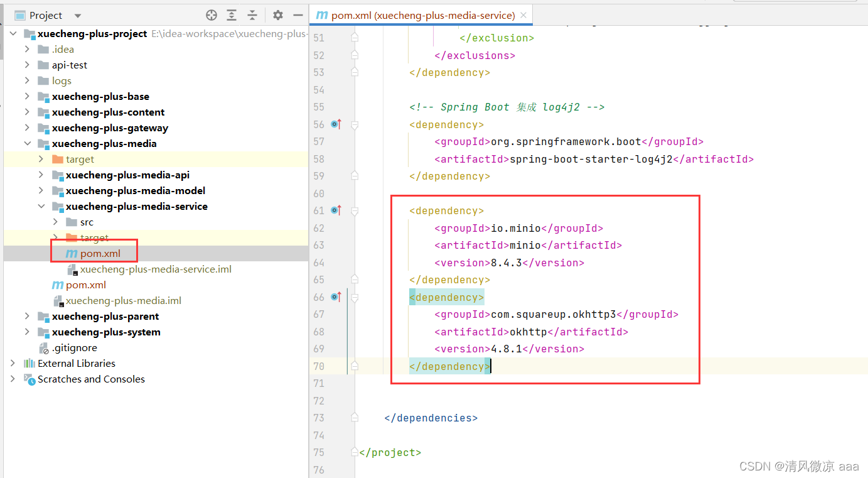The image size is (868, 478).
Task: Click gutter dependency icon at line 66
Action: pyautogui.click(x=336, y=297)
